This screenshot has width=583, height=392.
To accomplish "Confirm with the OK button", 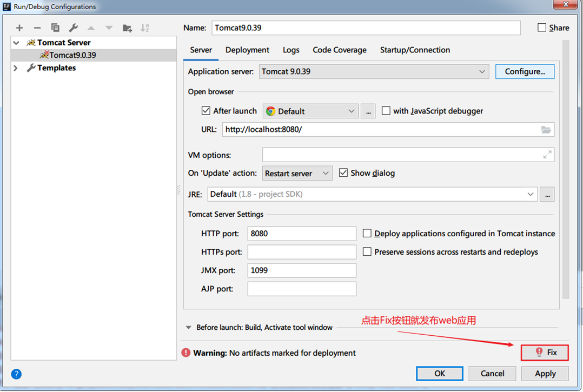I will [440, 374].
